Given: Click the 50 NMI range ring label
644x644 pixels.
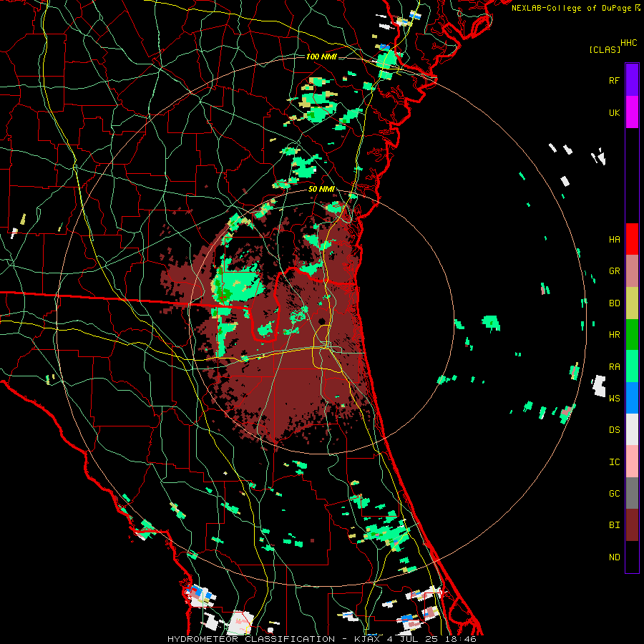Looking at the screenshot, I should tap(321, 189).
